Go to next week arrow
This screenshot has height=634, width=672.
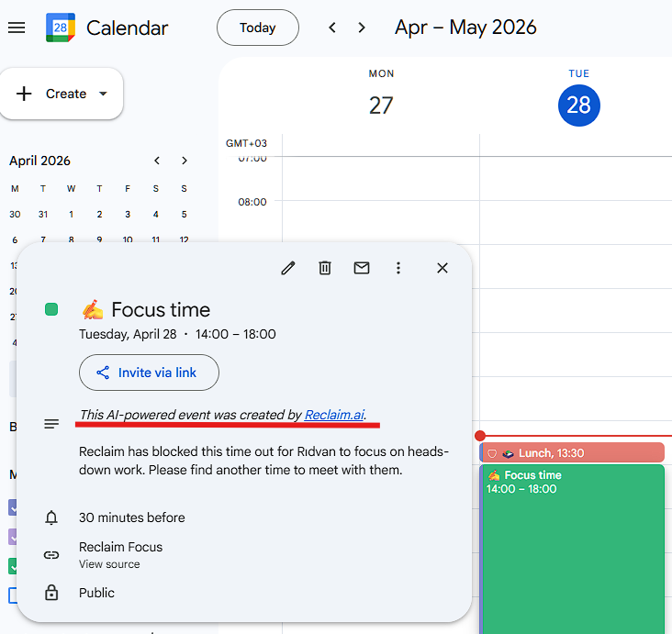(x=362, y=28)
